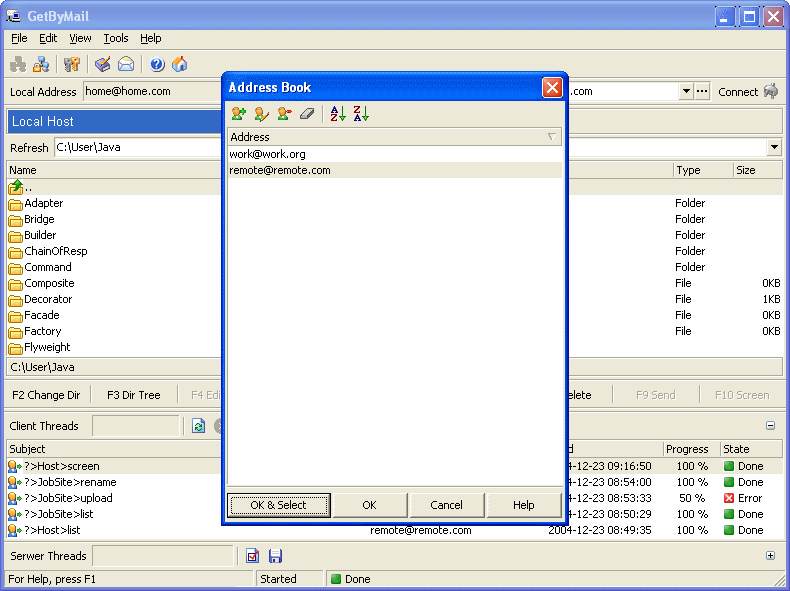Open the Tools menu
Viewport: 790px width, 591px height.
(x=116, y=38)
